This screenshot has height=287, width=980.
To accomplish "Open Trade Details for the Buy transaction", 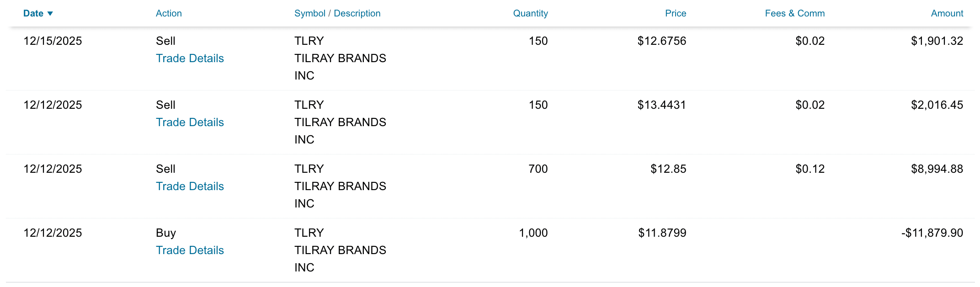I will 190,250.
